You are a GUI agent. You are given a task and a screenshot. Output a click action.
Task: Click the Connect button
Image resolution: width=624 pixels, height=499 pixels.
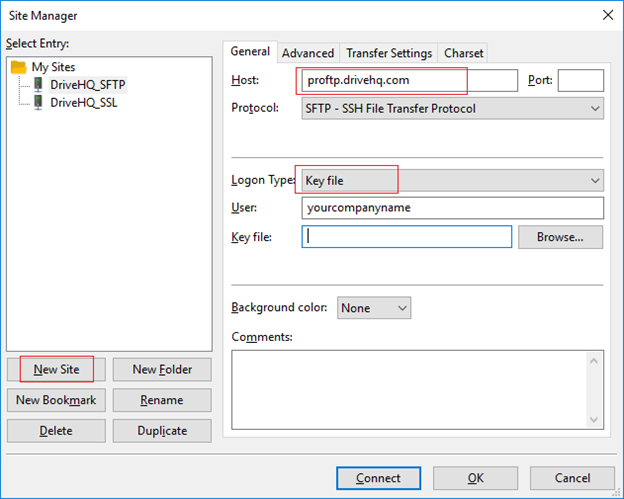378,478
